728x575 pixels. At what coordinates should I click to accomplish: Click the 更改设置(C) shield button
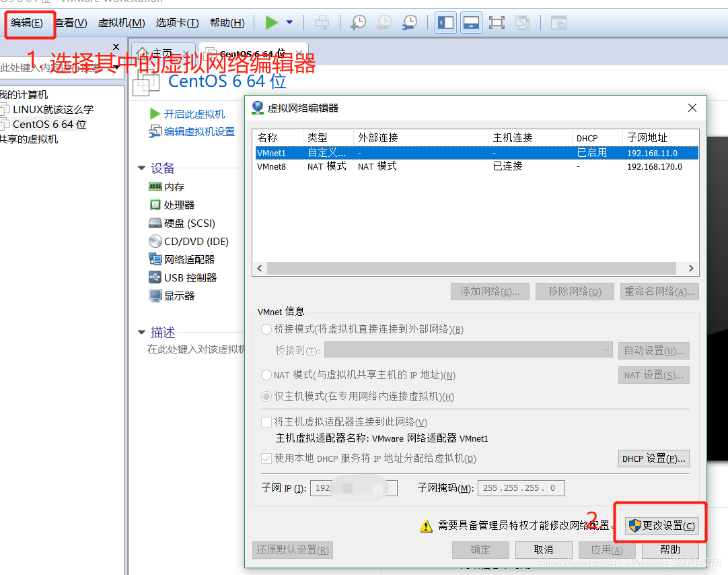click(661, 526)
